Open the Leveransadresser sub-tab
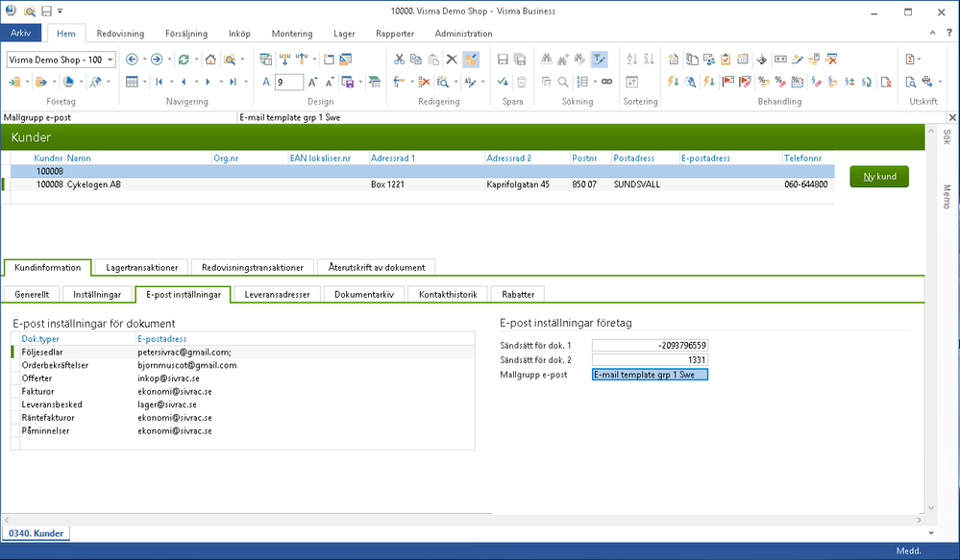This screenshot has height=560, width=960. [x=278, y=294]
